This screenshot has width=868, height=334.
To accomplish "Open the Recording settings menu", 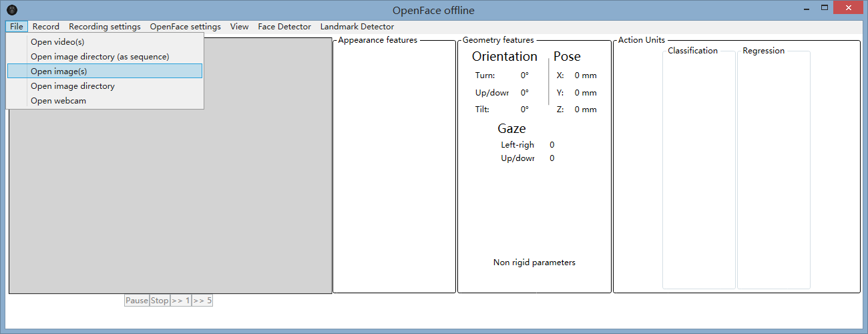I will [105, 27].
